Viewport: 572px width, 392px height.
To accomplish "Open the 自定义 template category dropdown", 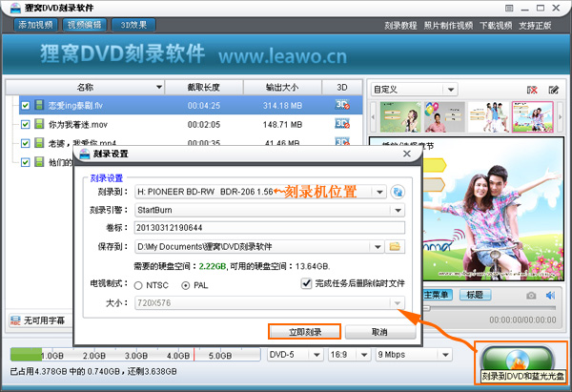I will point(451,90).
